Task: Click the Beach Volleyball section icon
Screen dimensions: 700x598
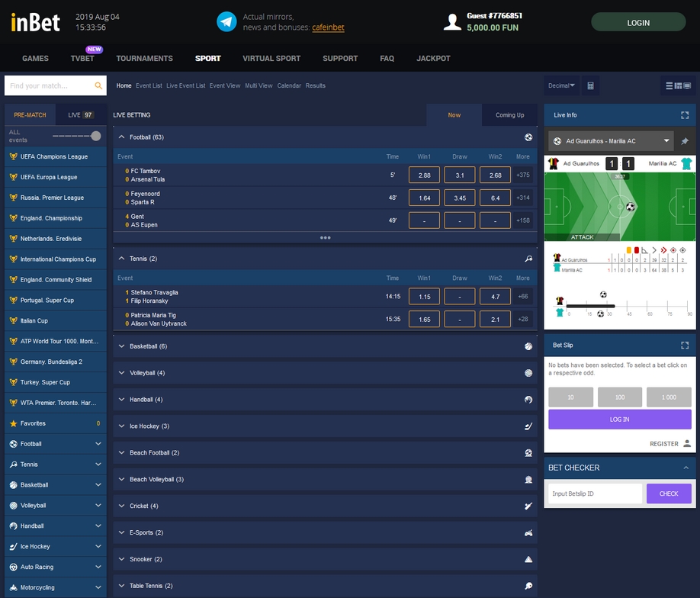Action: (528, 479)
